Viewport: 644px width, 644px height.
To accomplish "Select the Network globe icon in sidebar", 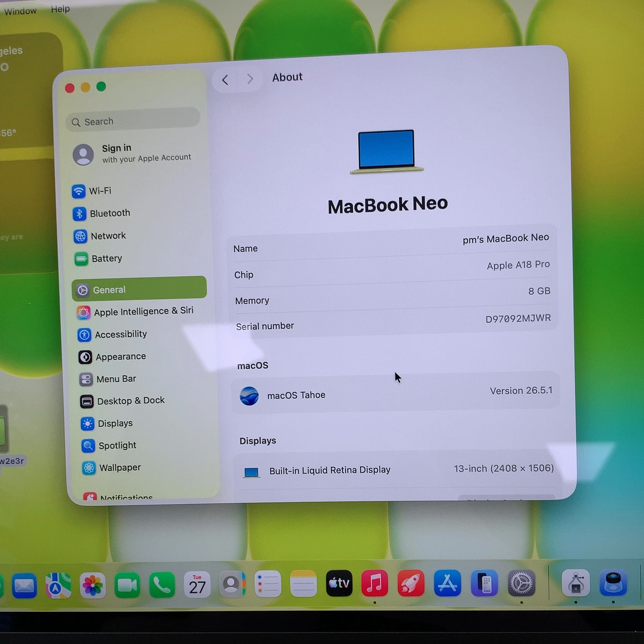I will pos(80,236).
